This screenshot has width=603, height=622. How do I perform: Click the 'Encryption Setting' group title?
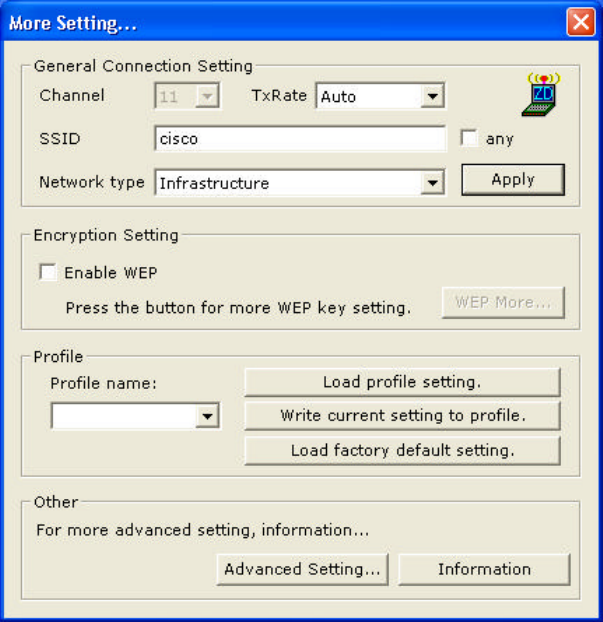pyautogui.click(x=106, y=235)
